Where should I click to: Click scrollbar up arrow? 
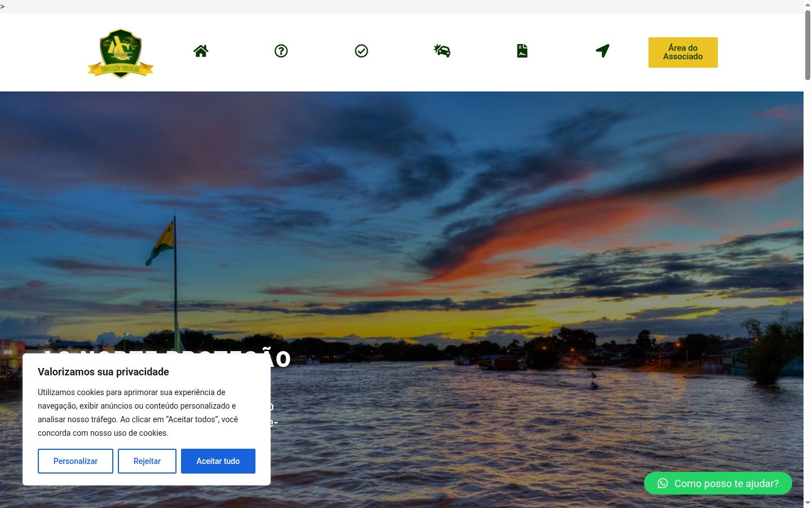tap(807, 5)
